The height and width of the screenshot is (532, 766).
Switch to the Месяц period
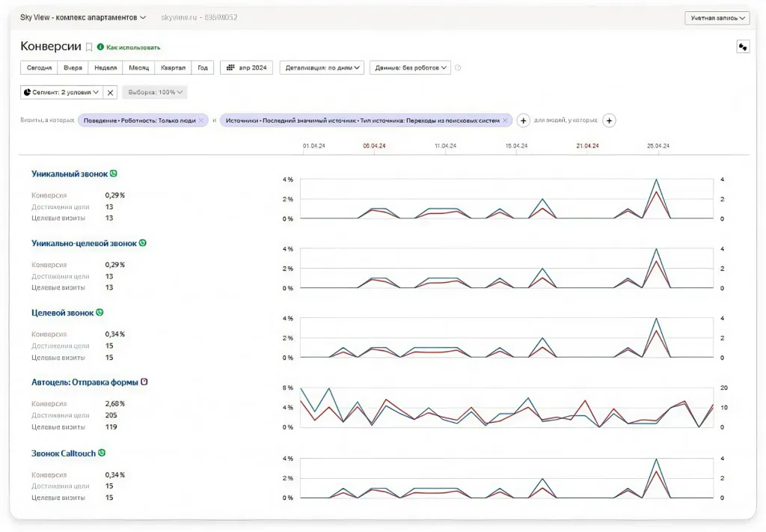[138, 68]
